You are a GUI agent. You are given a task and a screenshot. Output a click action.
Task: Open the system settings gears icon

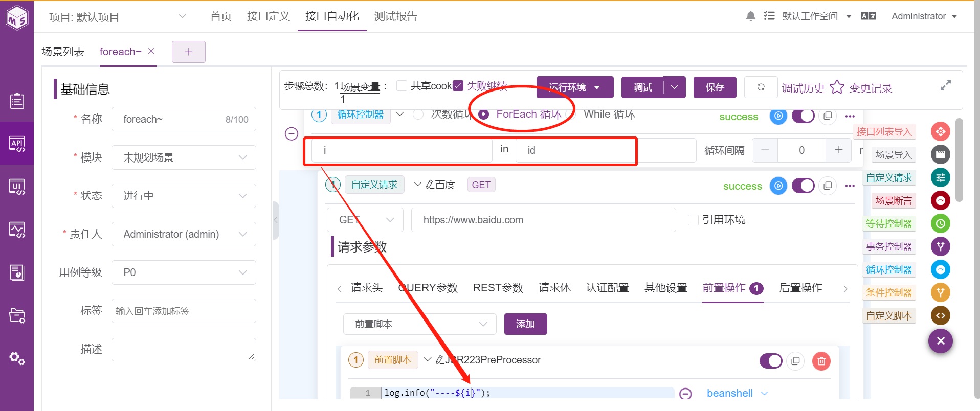point(17,358)
